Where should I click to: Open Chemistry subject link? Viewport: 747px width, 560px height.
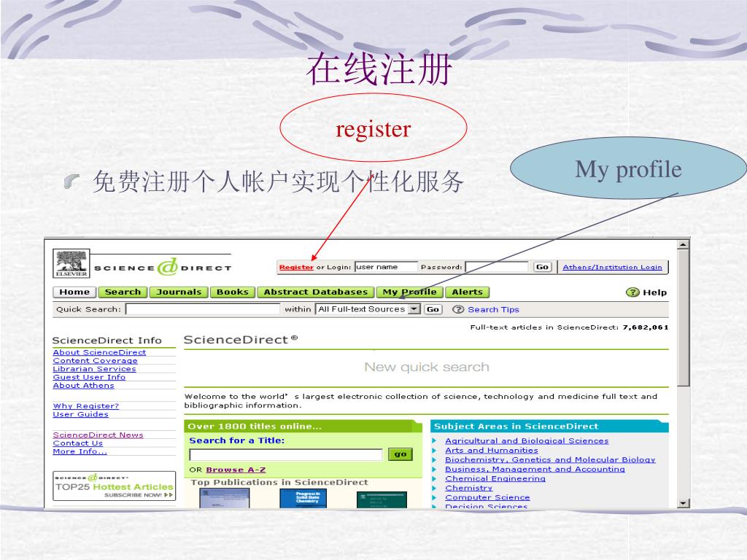469,488
